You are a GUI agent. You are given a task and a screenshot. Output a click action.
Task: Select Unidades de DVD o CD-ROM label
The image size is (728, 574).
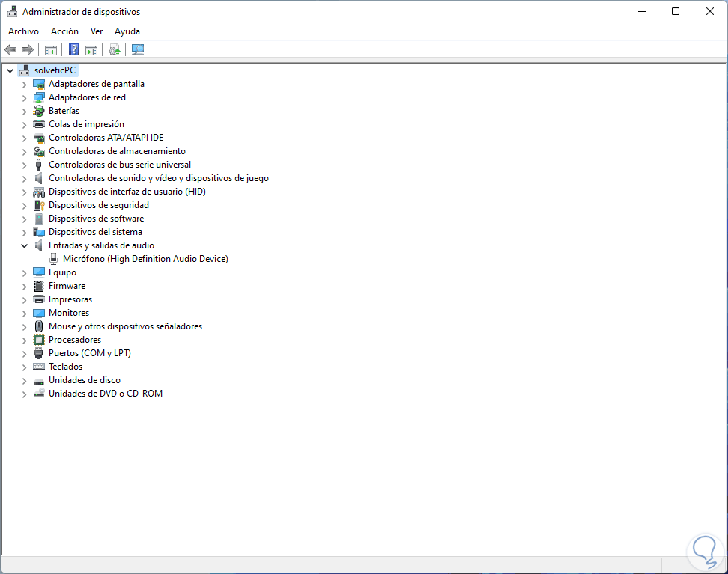tap(106, 394)
